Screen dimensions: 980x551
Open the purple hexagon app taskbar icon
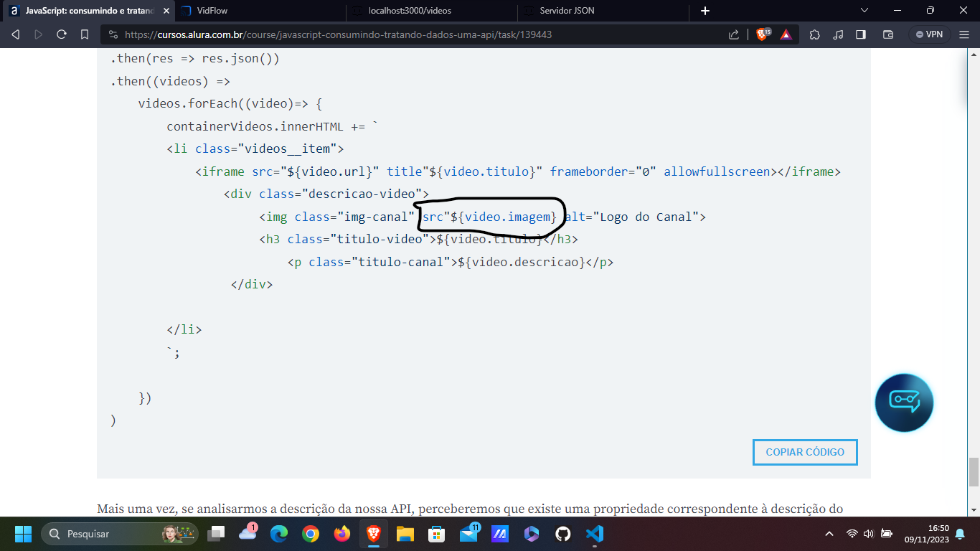click(x=531, y=534)
